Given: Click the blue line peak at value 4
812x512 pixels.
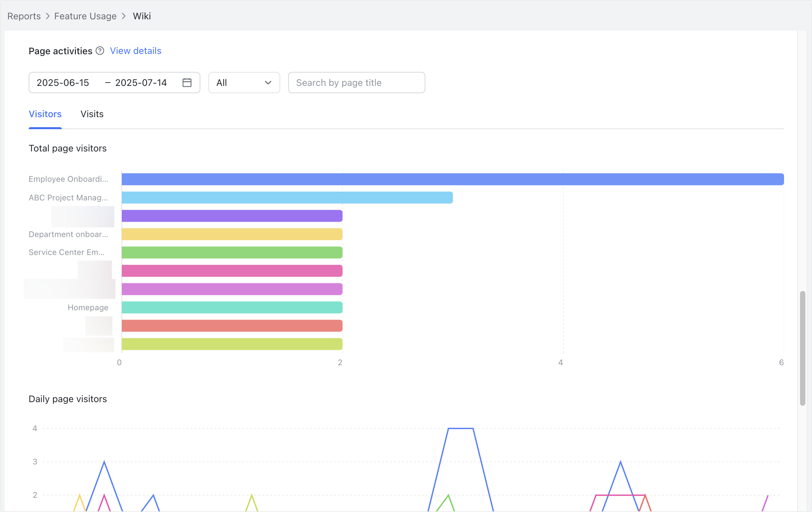Looking at the screenshot, I should [x=461, y=428].
